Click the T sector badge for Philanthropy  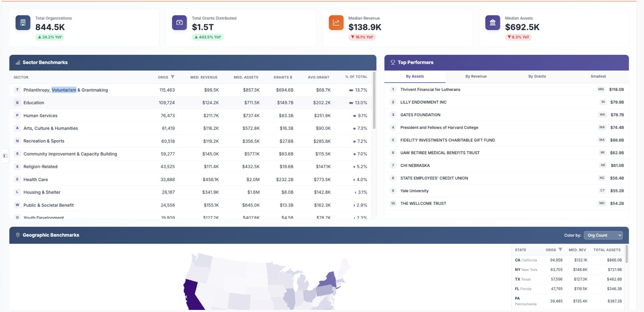click(x=17, y=90)
